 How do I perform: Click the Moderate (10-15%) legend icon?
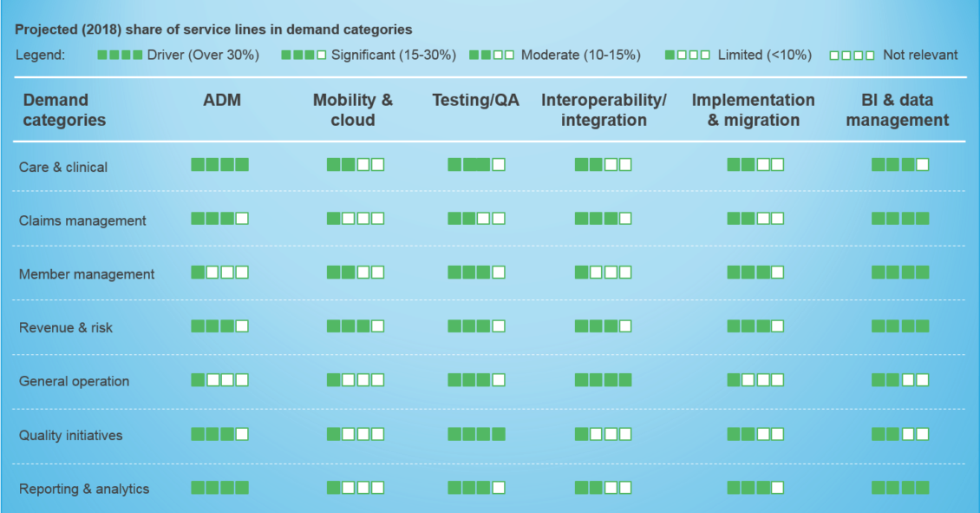492,55
